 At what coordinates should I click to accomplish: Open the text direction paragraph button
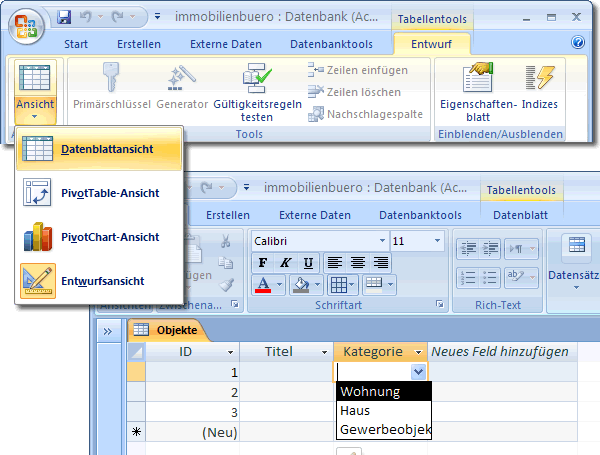[522, 249]
